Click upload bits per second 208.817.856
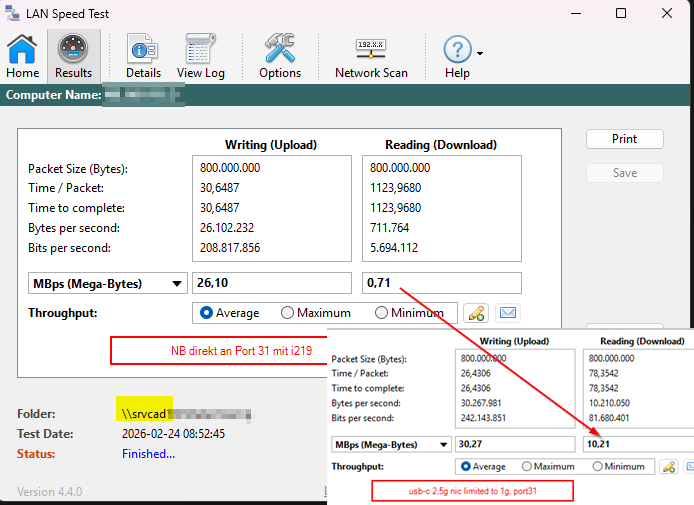Image resolution: width=694 pixels, height=505 pixels. [230, 248]
